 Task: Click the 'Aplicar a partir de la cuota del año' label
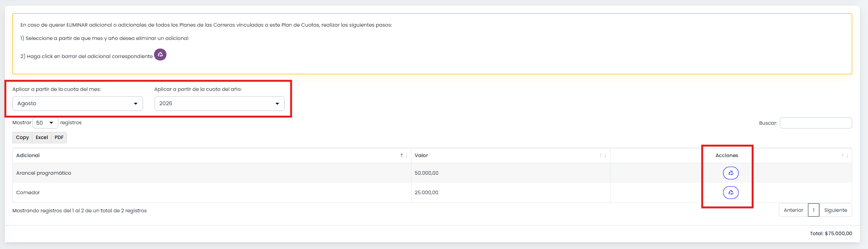[198, 89]
